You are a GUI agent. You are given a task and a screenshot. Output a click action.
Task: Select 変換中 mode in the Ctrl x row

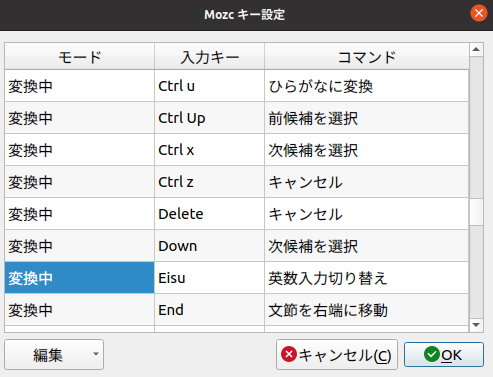80,150
